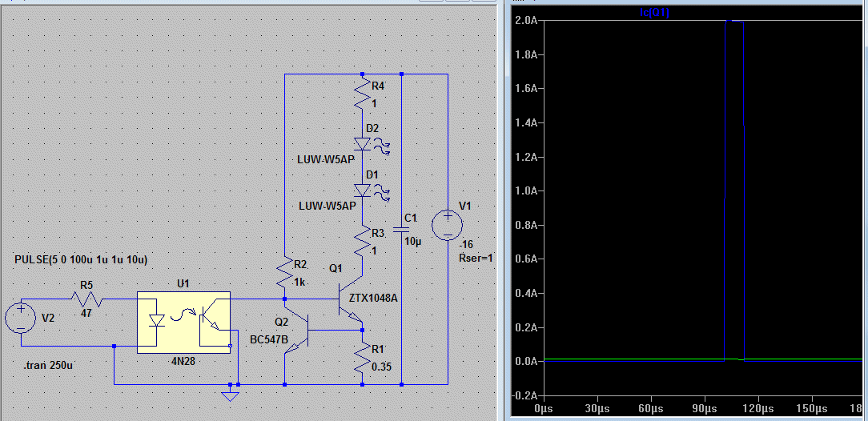Click voltage source V2 symbol
The width and height of the screenshot is (868, 421).
(x=21, y=319)
